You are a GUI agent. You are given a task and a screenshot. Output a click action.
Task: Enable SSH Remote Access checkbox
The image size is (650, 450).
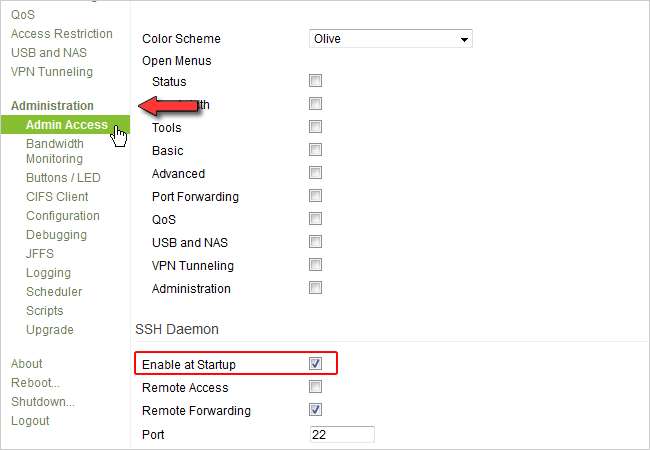[x=316, y=387]
